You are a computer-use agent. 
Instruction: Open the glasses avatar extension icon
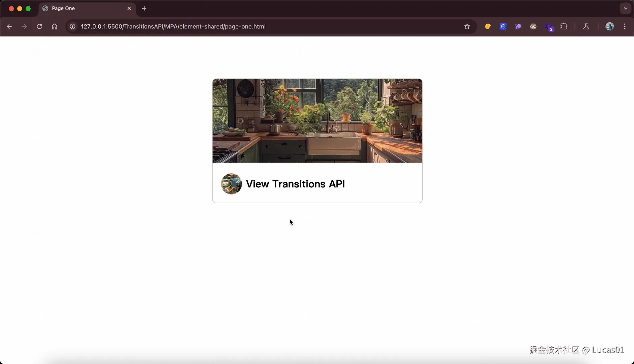(x=534, y=27)
